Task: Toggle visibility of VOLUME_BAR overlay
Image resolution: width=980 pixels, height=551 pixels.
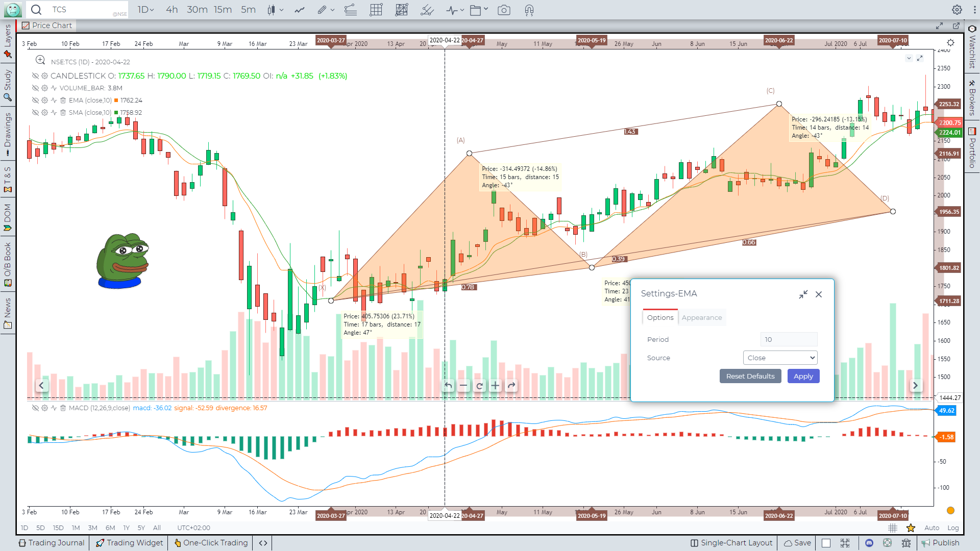Action: [x=35, y=88]
